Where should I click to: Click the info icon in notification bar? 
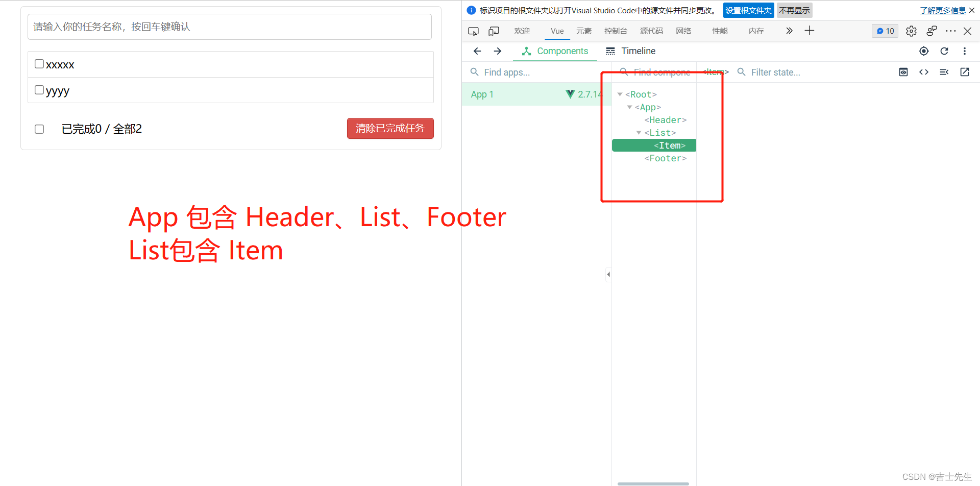[x=471, y=10]
